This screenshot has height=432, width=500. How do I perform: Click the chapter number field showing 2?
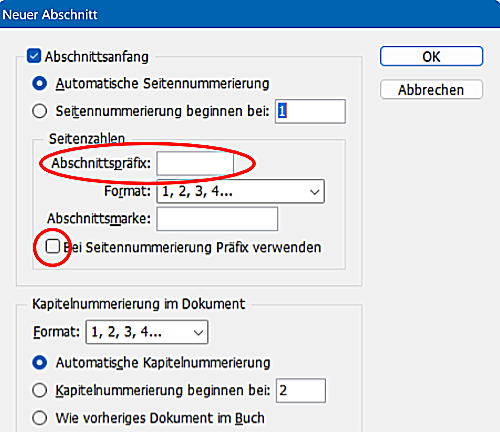click(301, 390)
